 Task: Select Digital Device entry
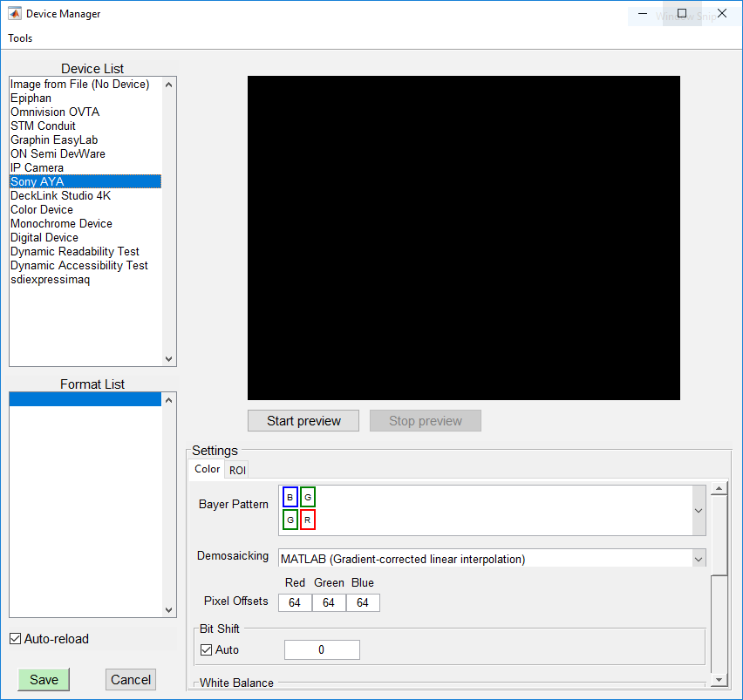click(85, 238)
